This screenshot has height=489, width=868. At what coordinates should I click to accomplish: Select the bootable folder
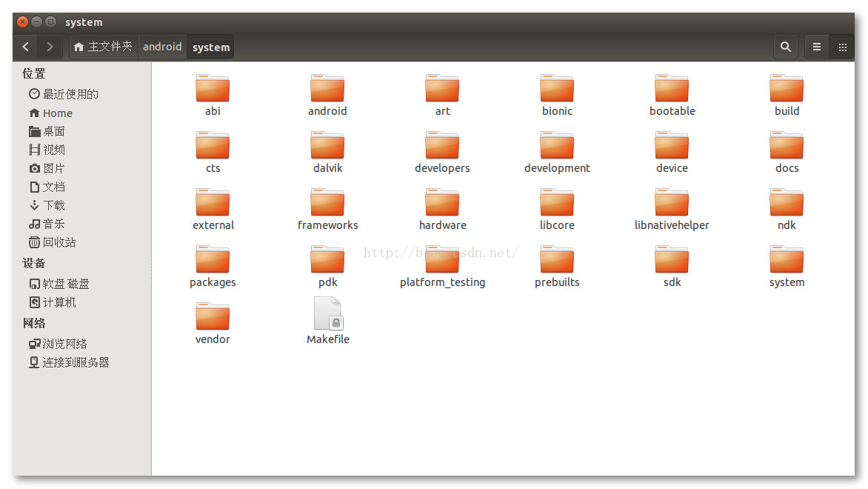click(672, 96)
